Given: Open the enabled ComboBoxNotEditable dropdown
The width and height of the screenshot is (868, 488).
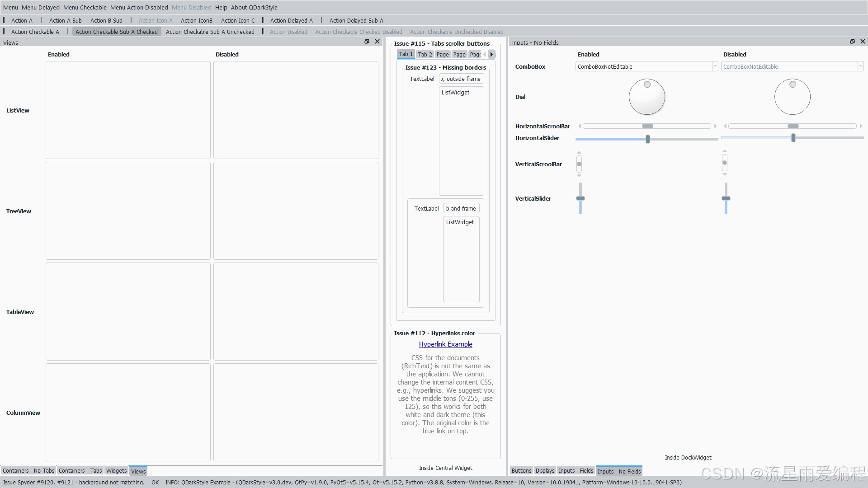Looking at the screenshot, I should click(x=715, y=66).
